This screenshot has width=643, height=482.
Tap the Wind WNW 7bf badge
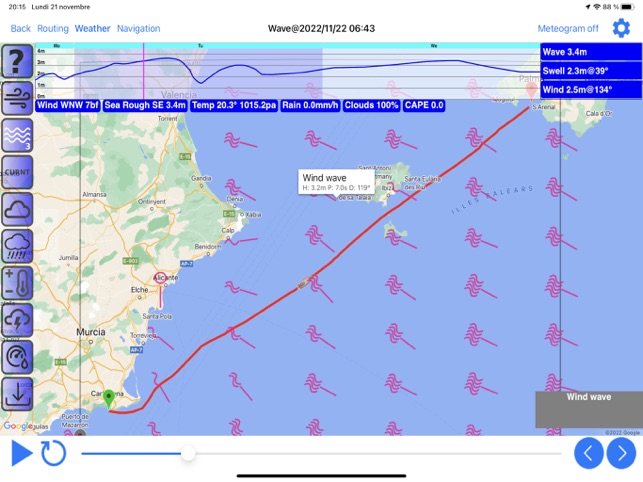coord(68,105)
